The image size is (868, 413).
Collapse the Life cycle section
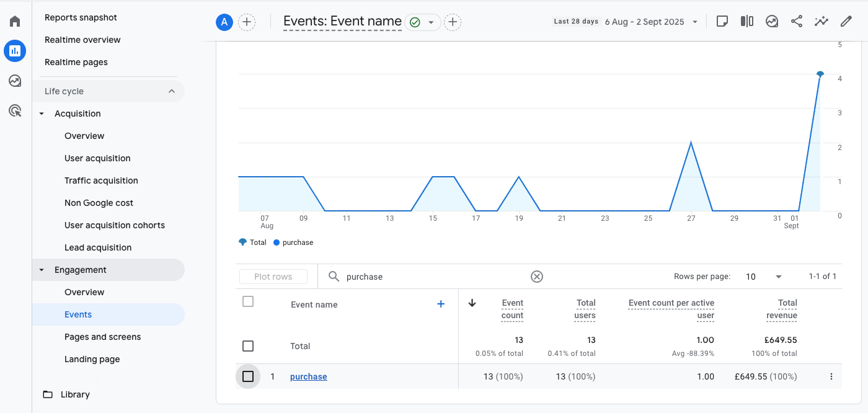click(172, 91)
